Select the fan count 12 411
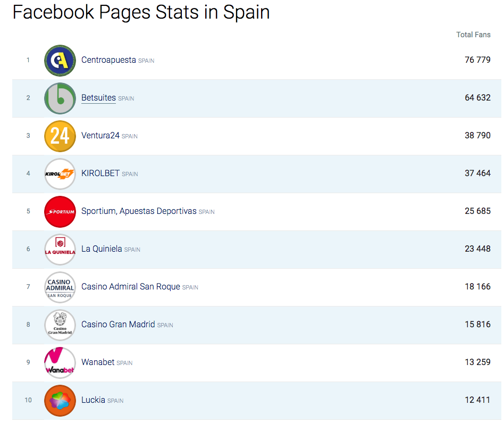The image size is (504, 422). tap(477, 400)
